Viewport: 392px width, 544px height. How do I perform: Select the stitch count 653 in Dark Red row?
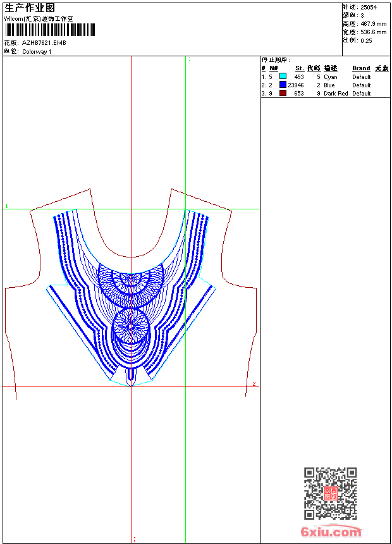point(299,94)
